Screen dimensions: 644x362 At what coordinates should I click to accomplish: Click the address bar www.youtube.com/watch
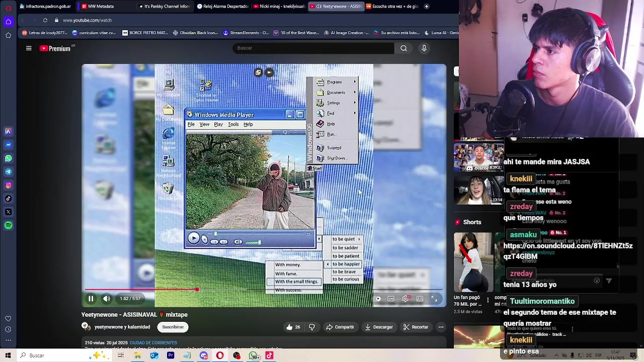(x=87, y=20)
